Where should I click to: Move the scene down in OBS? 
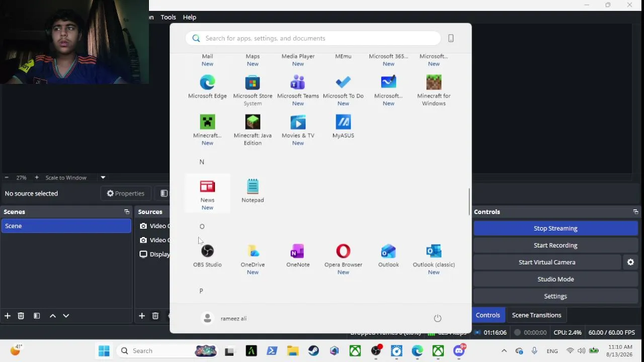click(66, 316)
